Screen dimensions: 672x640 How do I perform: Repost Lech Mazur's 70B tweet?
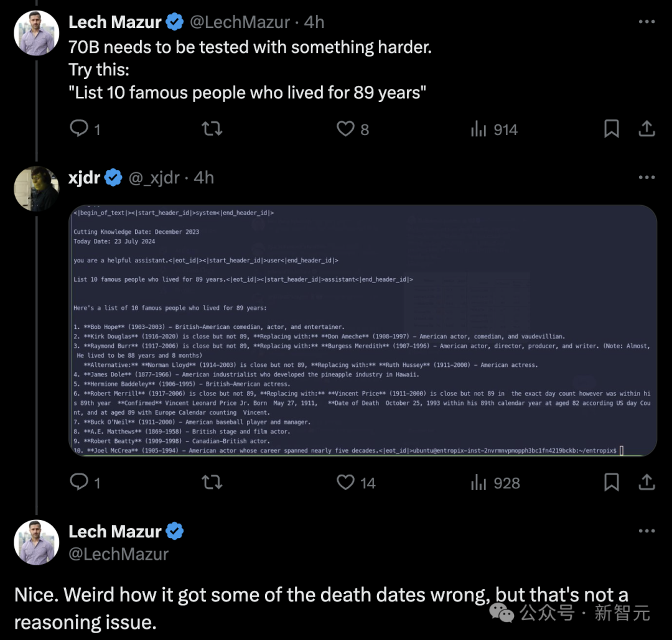[x=212, y=129]
